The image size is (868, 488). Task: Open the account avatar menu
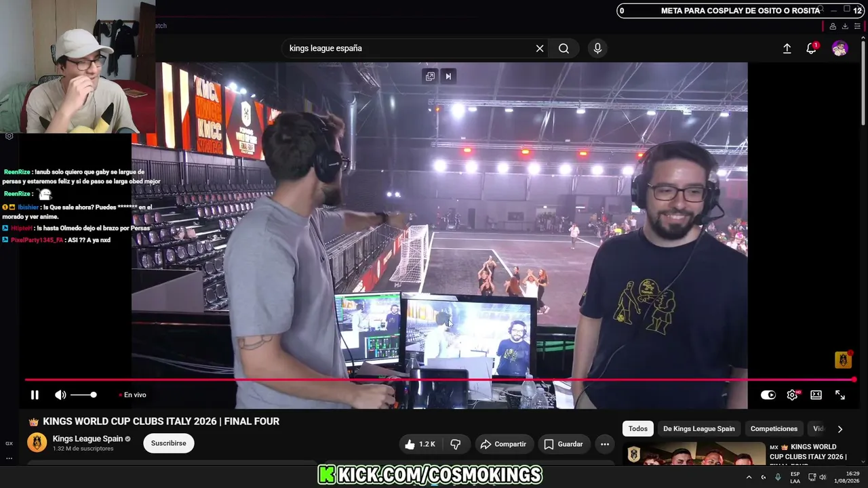[x=840, y=49]
